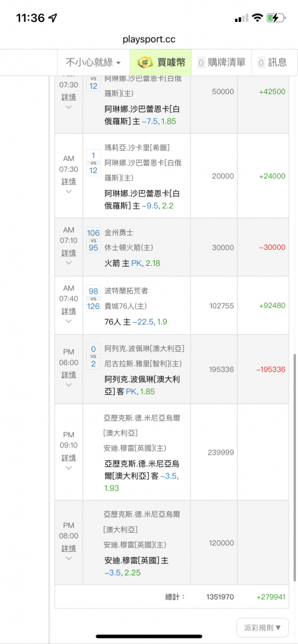Expand chevron for AM 07:10 火箭 row

point(69,263)
